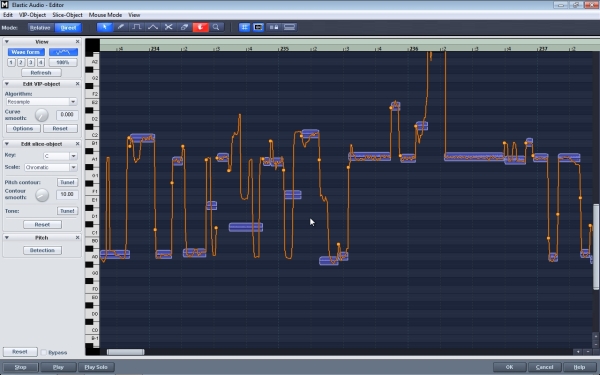Activate the red highlighted toolbar tool

coord(201,27)
